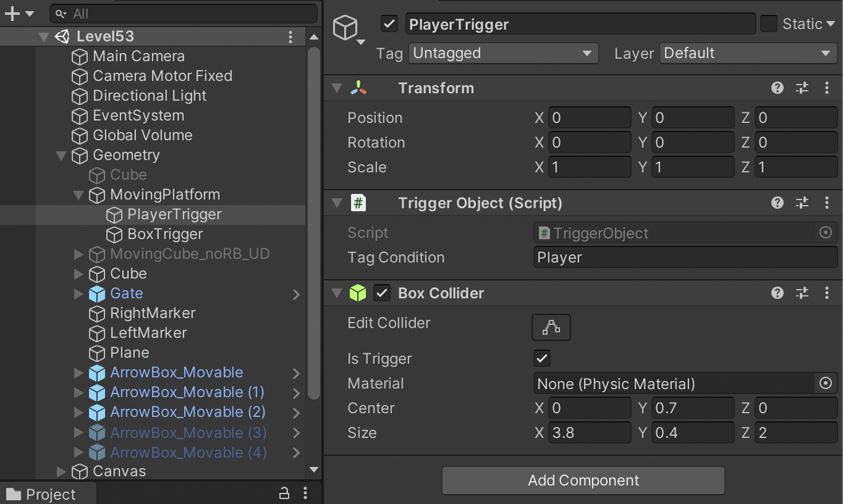This screenshot has width=843, height=504.
Task: Open the Physic Material object picker
Action: pyautogui.click(x=826, y=383)
